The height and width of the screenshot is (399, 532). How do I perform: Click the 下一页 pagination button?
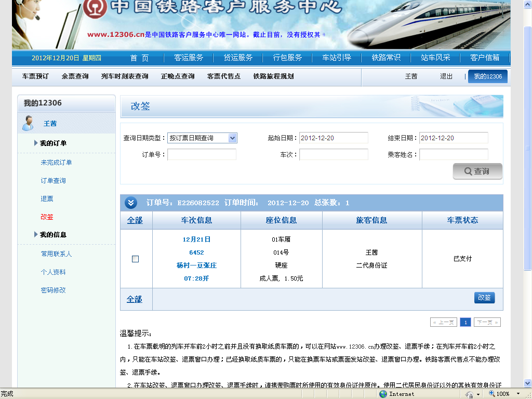pos(487,322)
